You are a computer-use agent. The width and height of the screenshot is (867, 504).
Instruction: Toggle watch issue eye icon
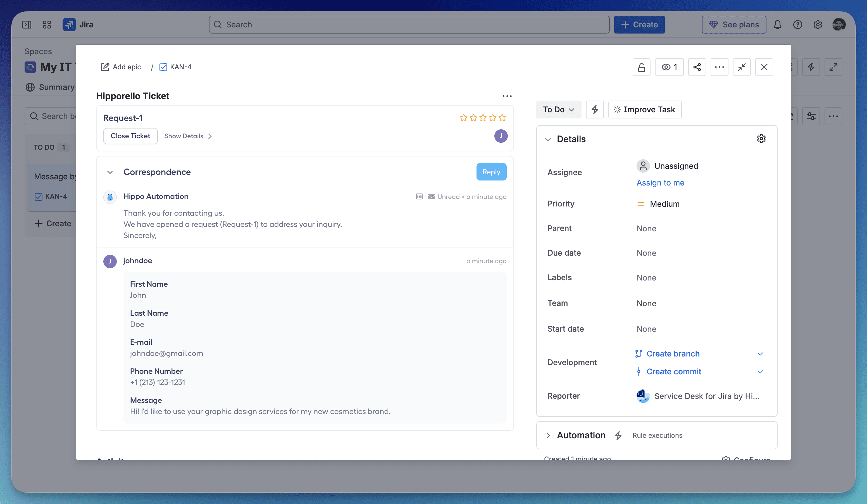click(669, 67)
